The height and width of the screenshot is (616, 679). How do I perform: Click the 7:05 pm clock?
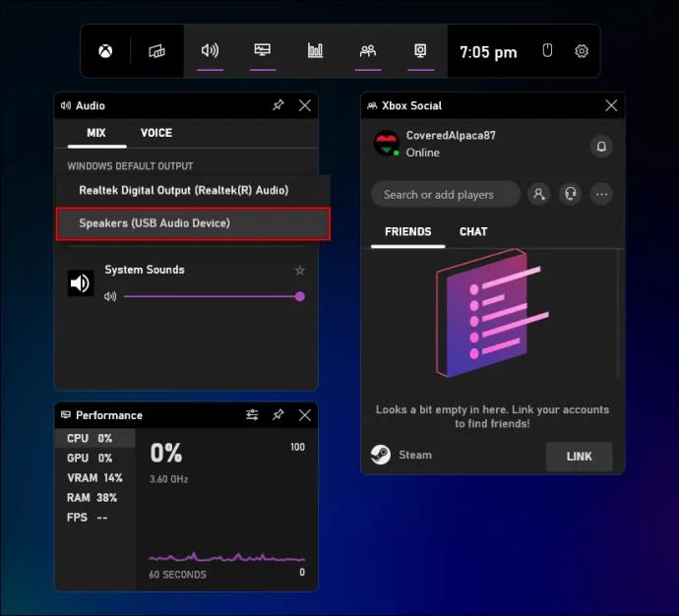[x=488, y=52]
